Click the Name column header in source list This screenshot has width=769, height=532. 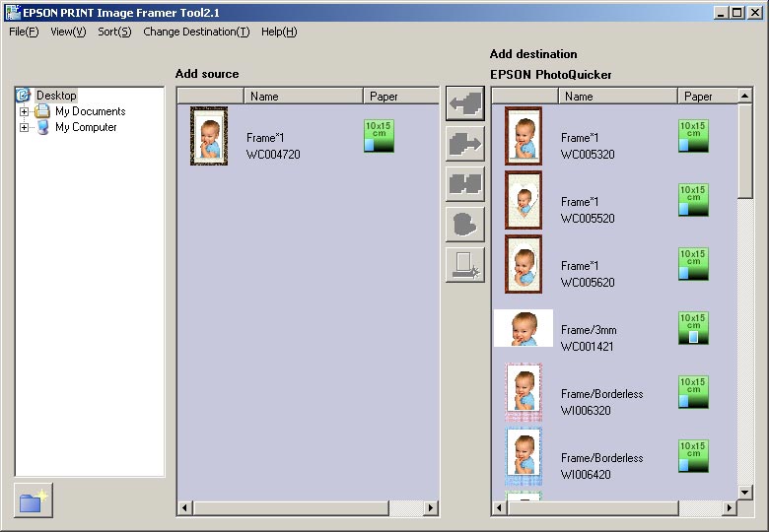click(304, 97)
